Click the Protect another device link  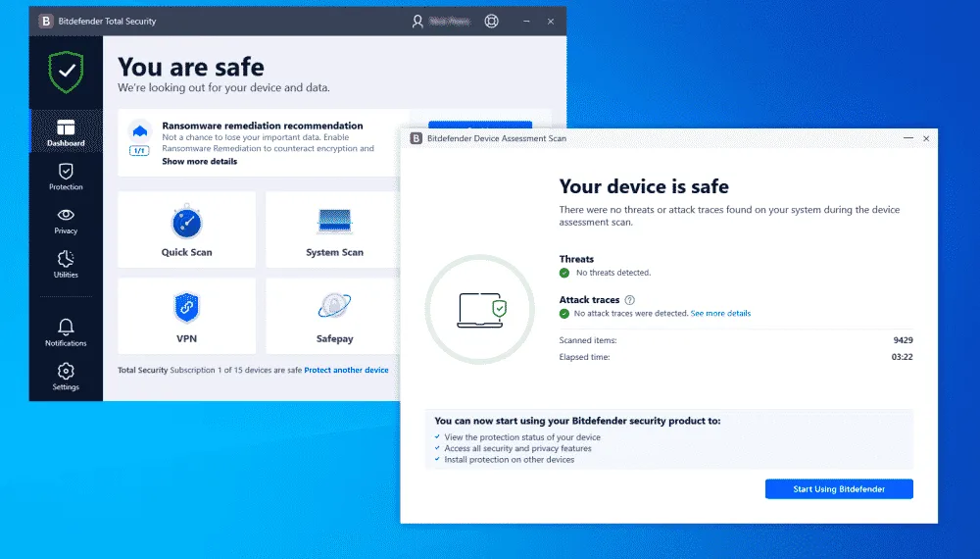coord(346,370)
